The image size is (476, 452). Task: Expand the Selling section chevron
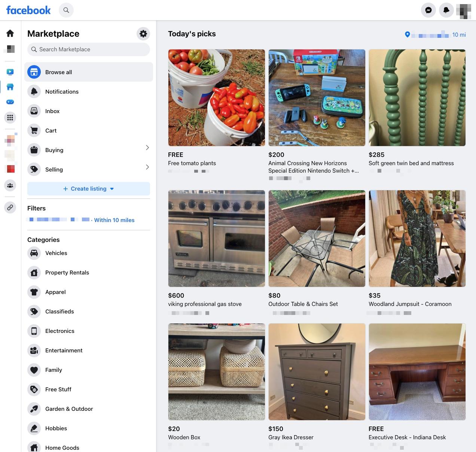click(x=147, y=167)
